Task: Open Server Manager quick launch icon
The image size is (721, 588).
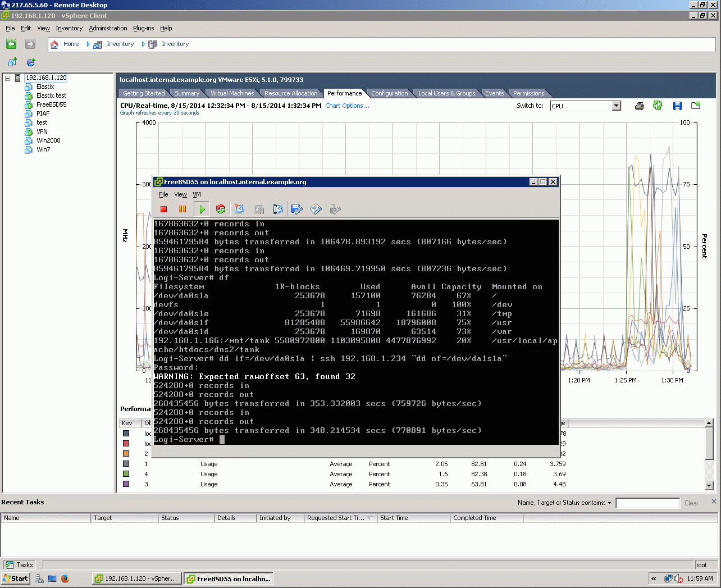Action: pos(39,578)
